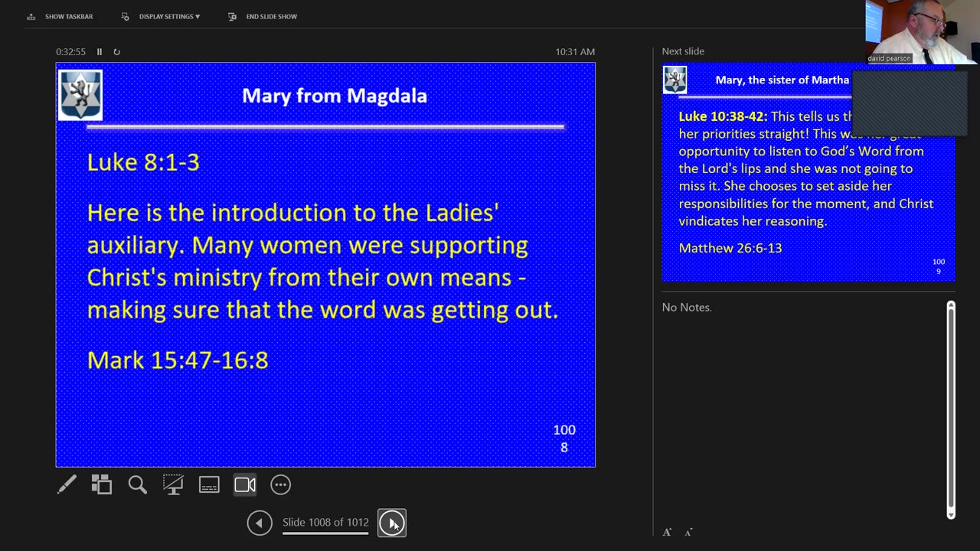
Task: Click the Mary from Magdala title
Action: pyautogui.click(x=335, y=96)
